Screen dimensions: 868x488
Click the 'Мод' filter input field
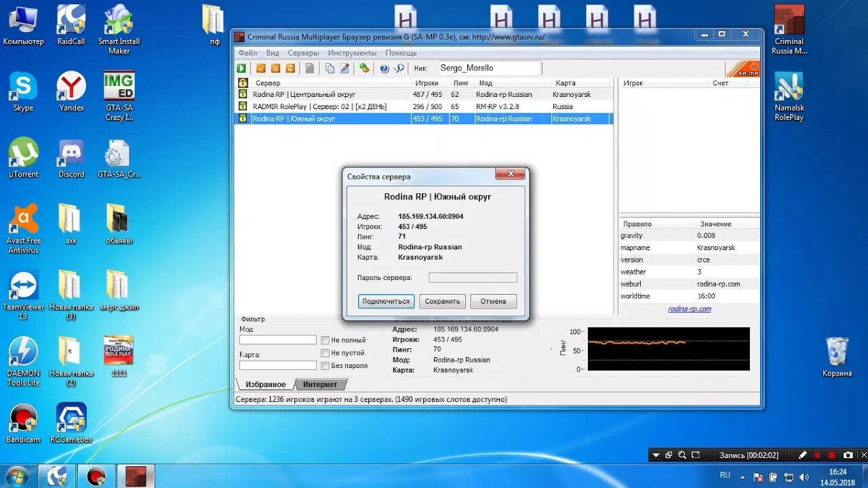(x=278, y=340)
